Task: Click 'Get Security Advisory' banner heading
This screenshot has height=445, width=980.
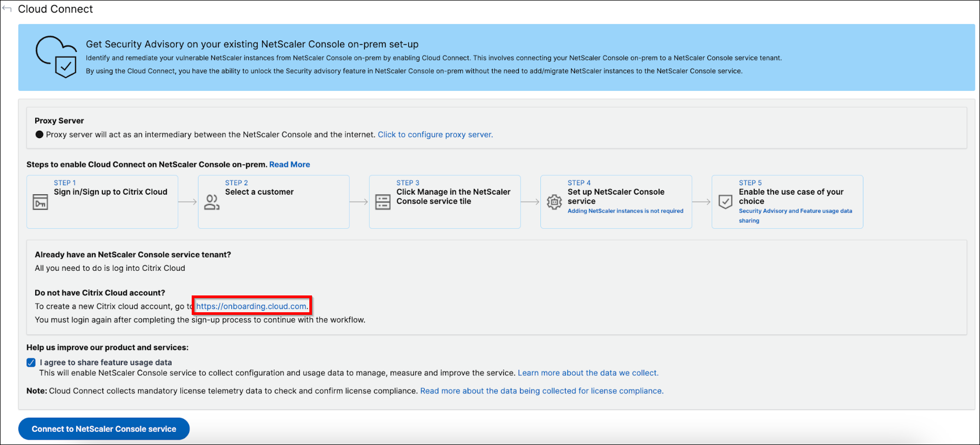Action: pos(252,44)
